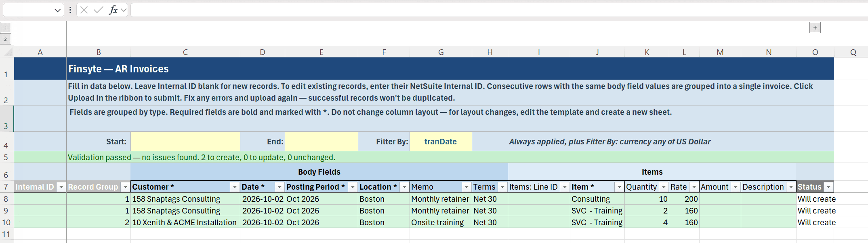Select column C header
Screen dimensions: 868x243
click(x=185, y=52)
